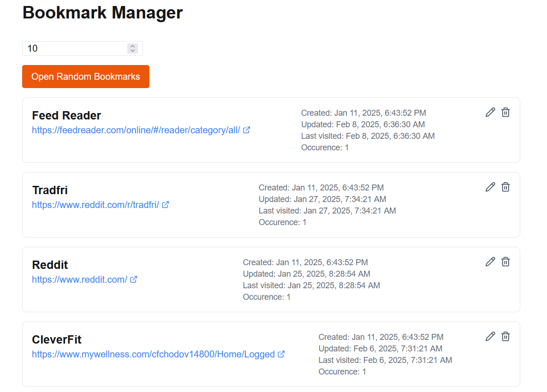Open the reddit.com/r/tradfri link

pyautogui.click(x=95, y=205)
